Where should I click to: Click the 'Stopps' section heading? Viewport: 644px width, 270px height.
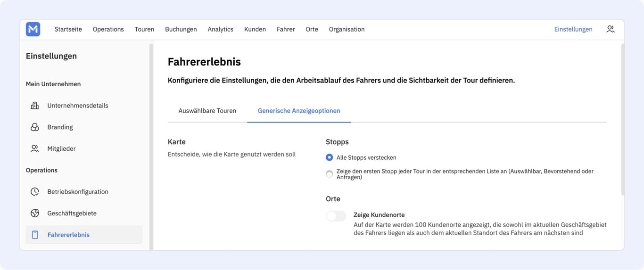click(337, 142)
